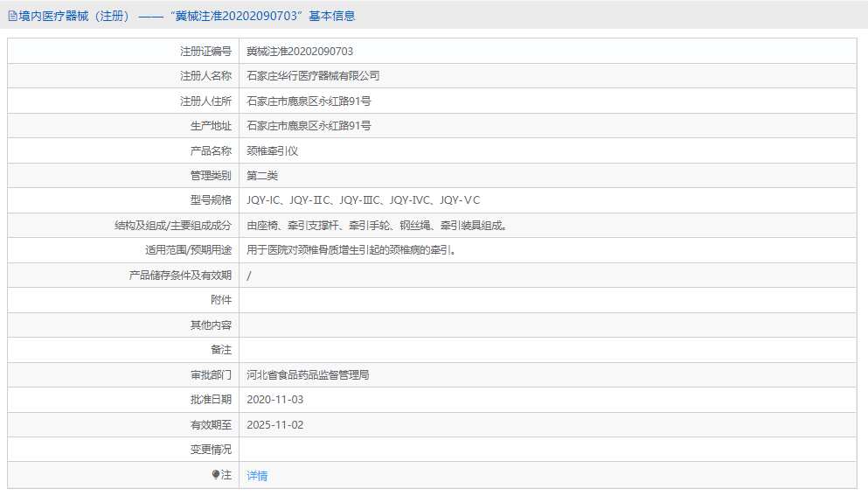Click the 审批部门 label

point(211,375)
